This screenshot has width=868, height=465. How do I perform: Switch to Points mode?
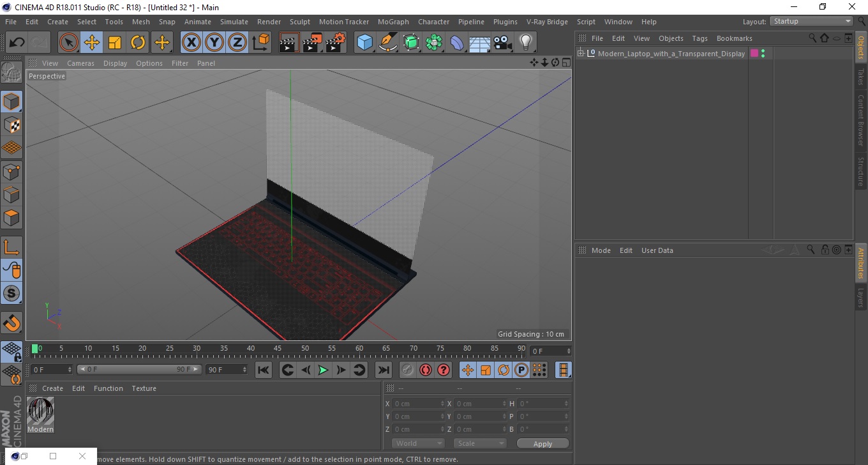click(x=11, y=171)
